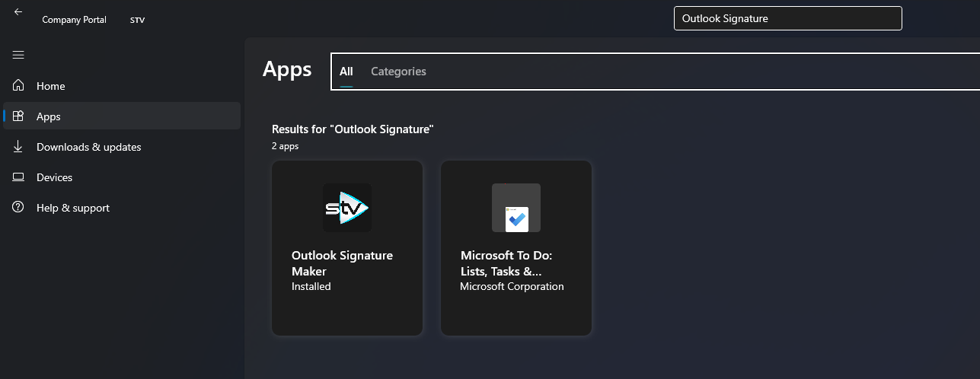Click the Downloads & updates arrow icon
Image resolution: width=980 pixels, height=379 pixels.
coord(18,147)
